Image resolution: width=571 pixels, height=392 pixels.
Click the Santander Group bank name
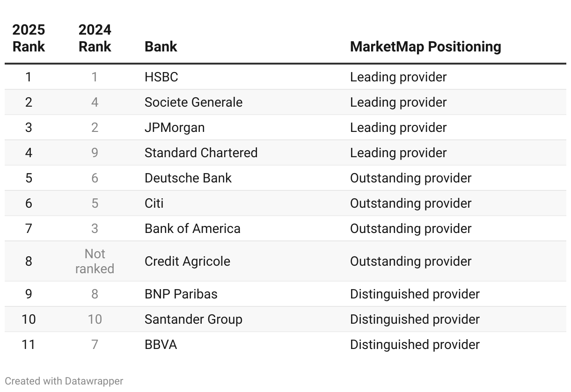point(193,319)
